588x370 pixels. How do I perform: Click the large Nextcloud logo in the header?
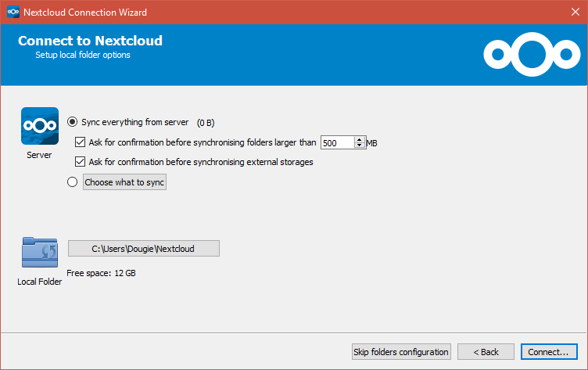click(532, 55)
